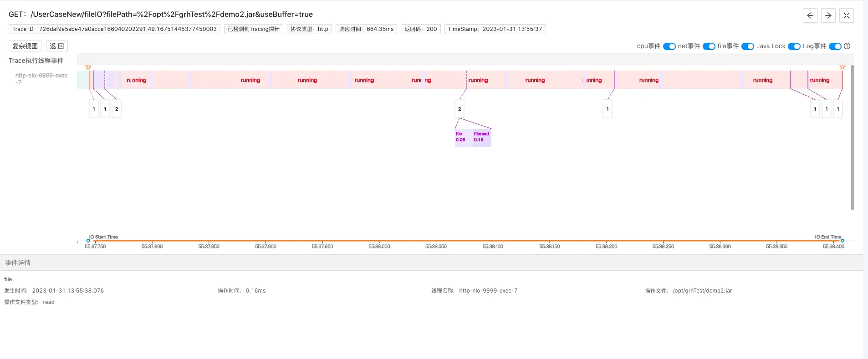Click the star marker at trace start
The width and height of the screenshot is (868, 359).
tap(88, 67)
